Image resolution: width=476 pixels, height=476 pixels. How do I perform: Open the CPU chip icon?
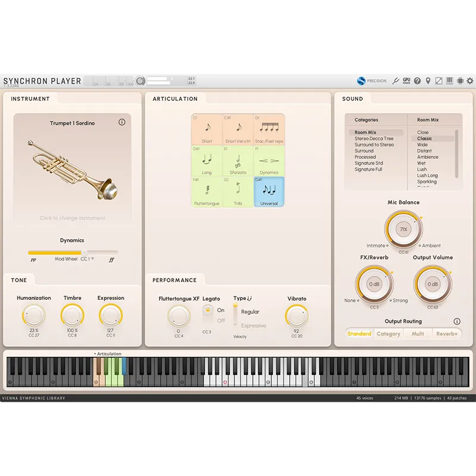pos(460,81)
